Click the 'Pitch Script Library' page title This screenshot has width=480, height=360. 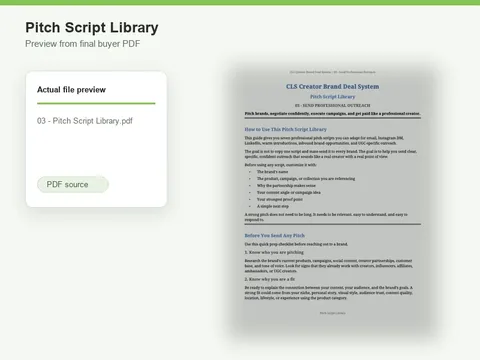(92, 28)
